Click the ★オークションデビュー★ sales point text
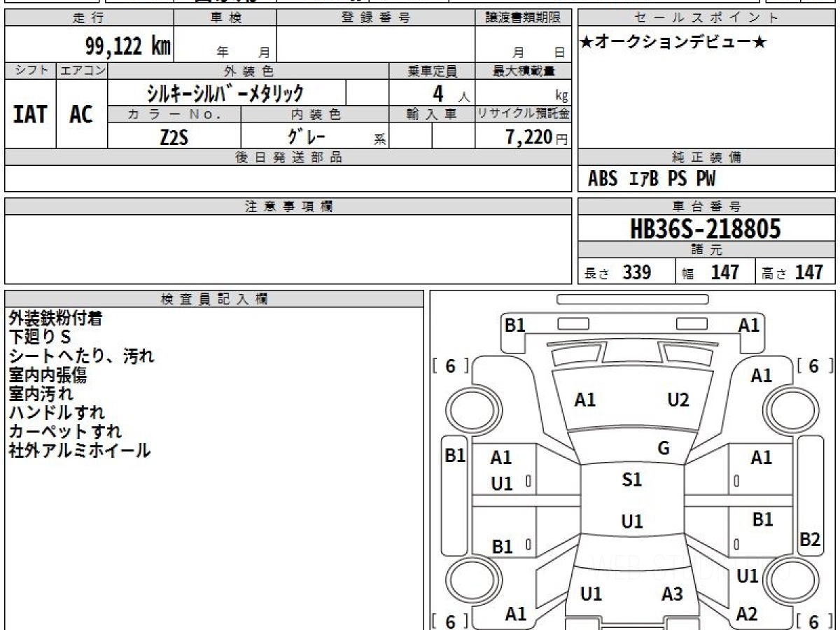 673,43
